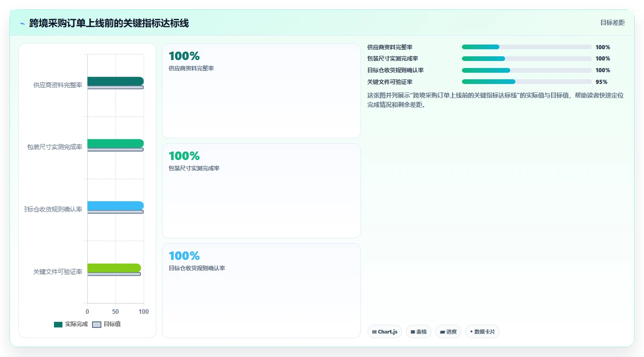Click the description paragraph starting 这张图并列展示
The image size is (644, 357).
(496, 100)
